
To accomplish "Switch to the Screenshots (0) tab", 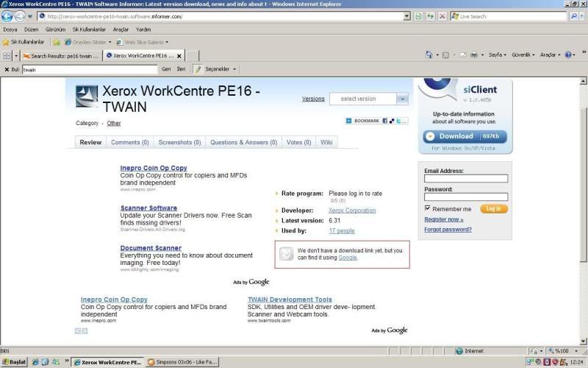I will [179, 142].
